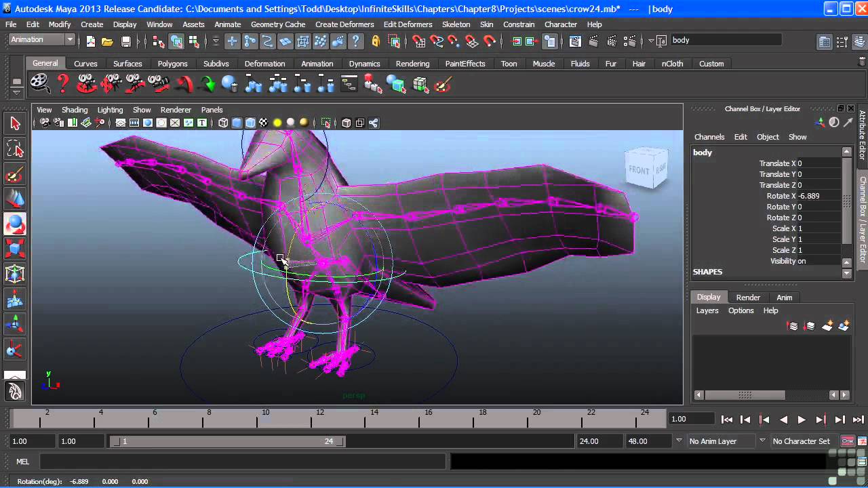Click the smooth shade blue cube icon
The width and height of the screenshot is (868, 488).
pyautogui.click(x=237, y=123)
